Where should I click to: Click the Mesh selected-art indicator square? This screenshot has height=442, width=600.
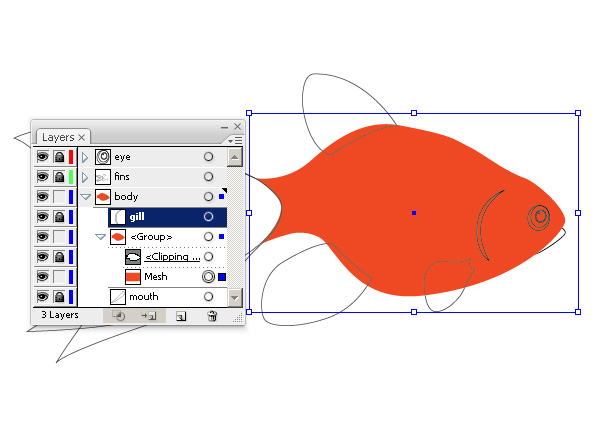click(x=222, y=277)
